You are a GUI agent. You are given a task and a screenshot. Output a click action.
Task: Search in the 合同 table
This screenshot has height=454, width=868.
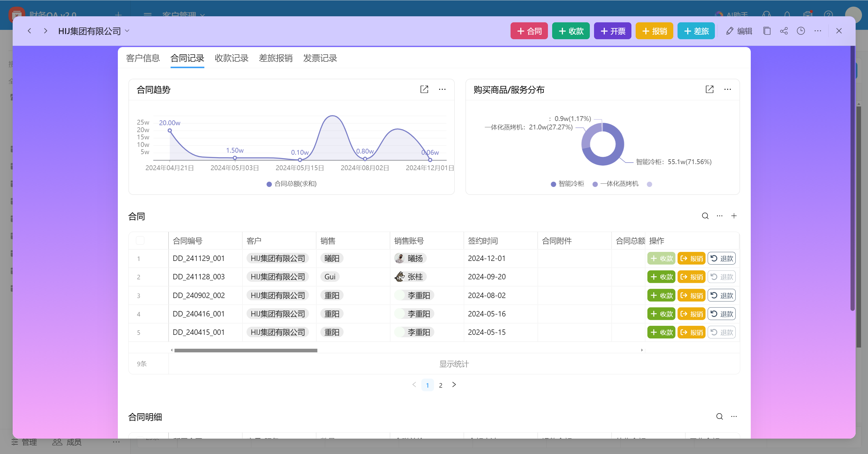(705, 216)
